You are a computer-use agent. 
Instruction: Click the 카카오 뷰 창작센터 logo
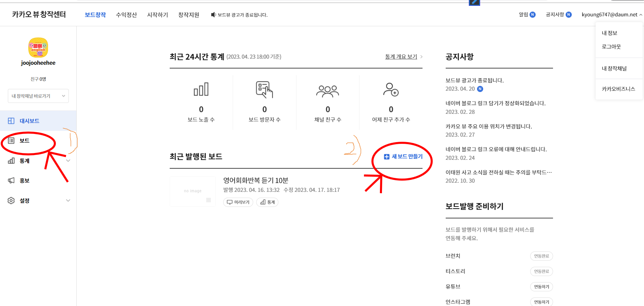pos(39,14)
